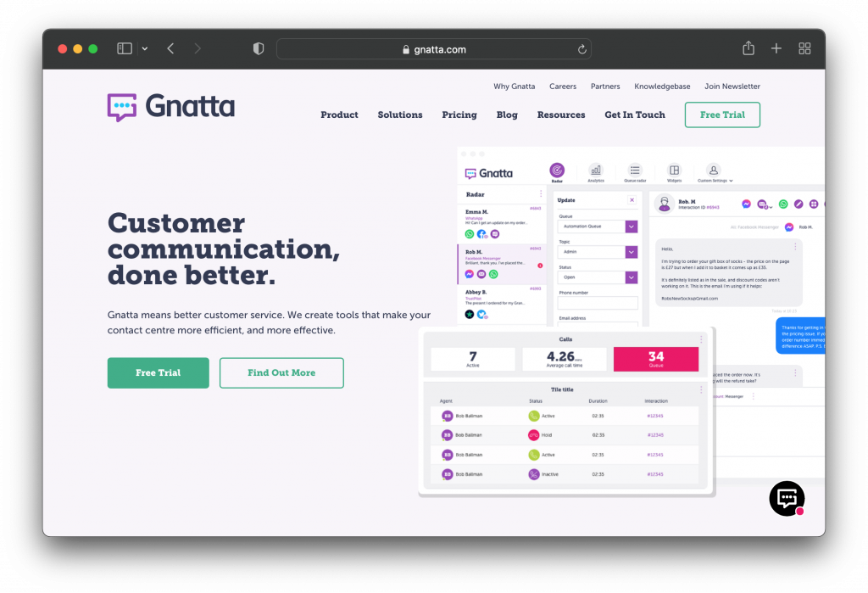Click the reload page icon
This screenshot has width=868, height=593.
coord(582,49)
